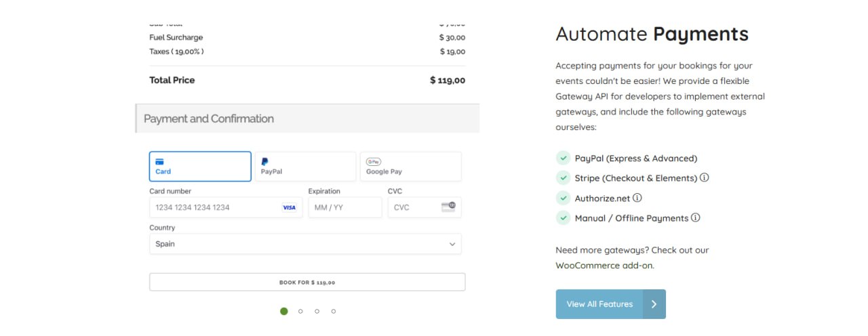
Task: Click info icon next to Manual / Offline Payments
Action: 696,218
